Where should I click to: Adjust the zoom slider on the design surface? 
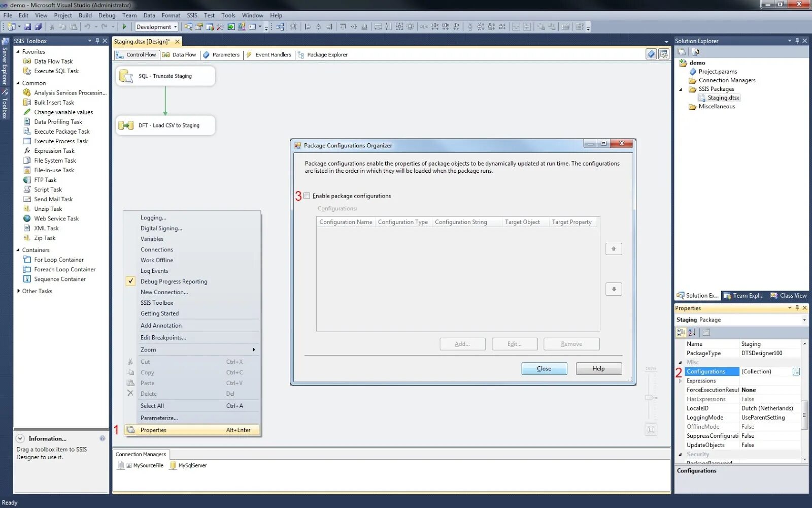click(650, 397)
